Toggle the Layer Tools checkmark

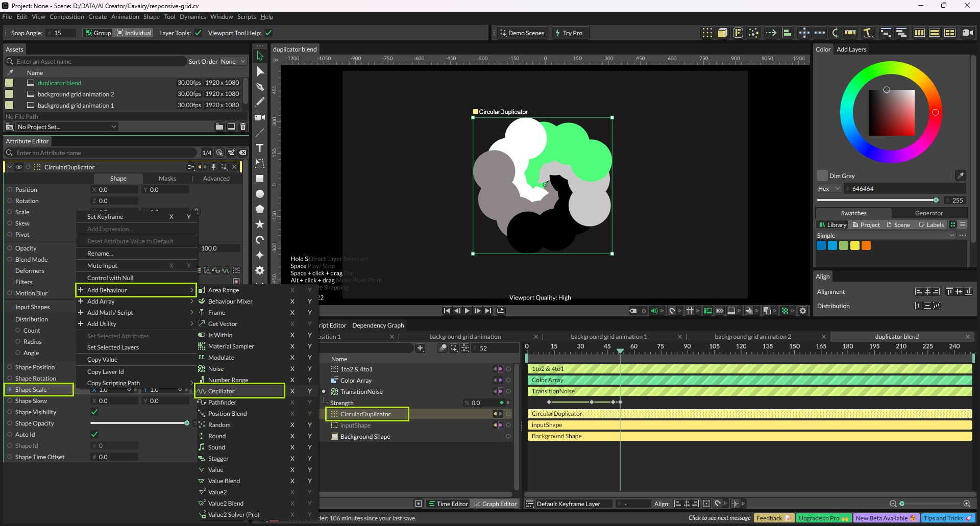(x=198, y=33)
